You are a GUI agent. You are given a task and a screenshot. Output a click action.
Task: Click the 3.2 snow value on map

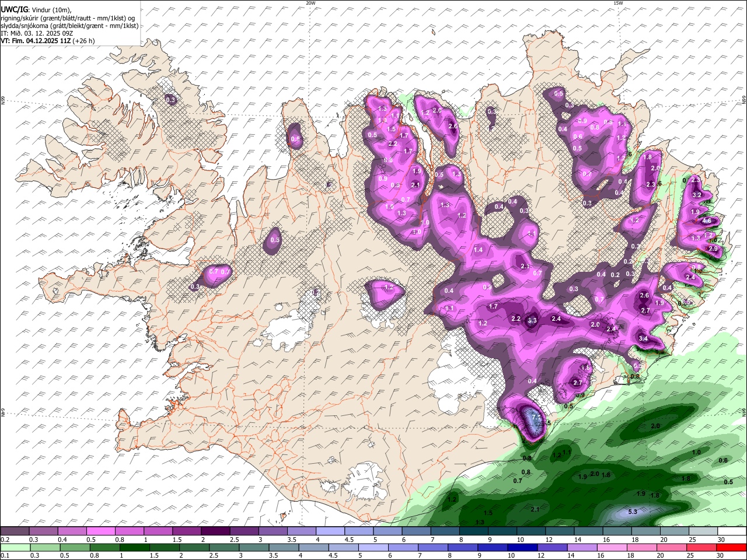[x=696, y=195]
